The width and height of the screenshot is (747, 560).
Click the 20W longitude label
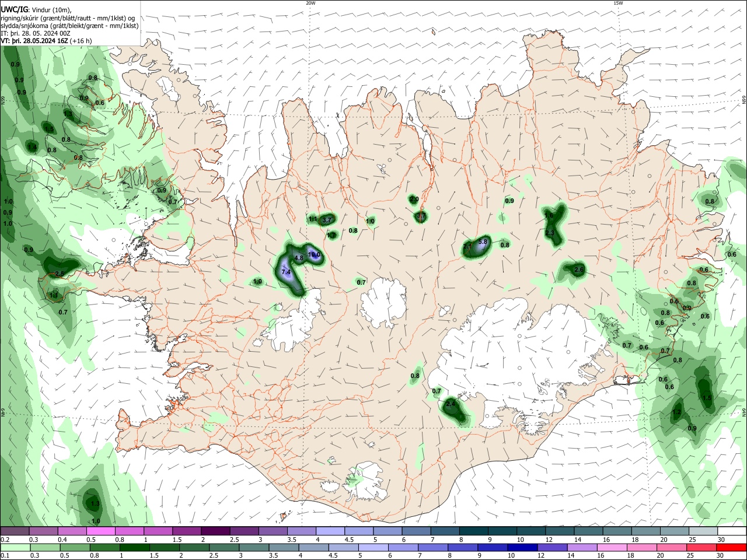tap(310, 3)
